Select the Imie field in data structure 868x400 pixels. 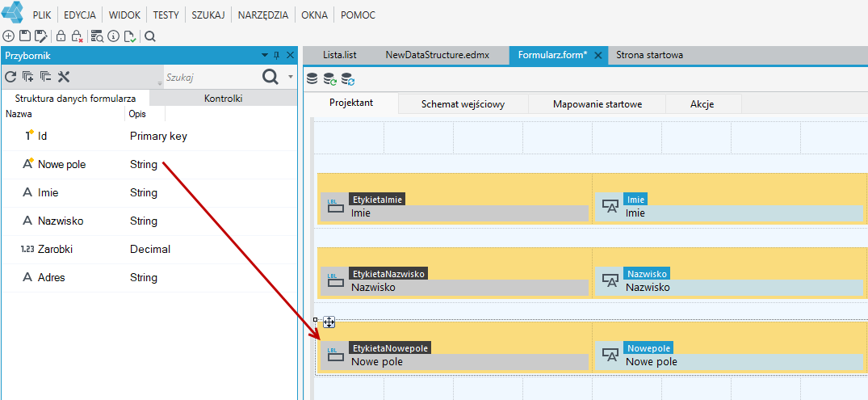[149, 193]
